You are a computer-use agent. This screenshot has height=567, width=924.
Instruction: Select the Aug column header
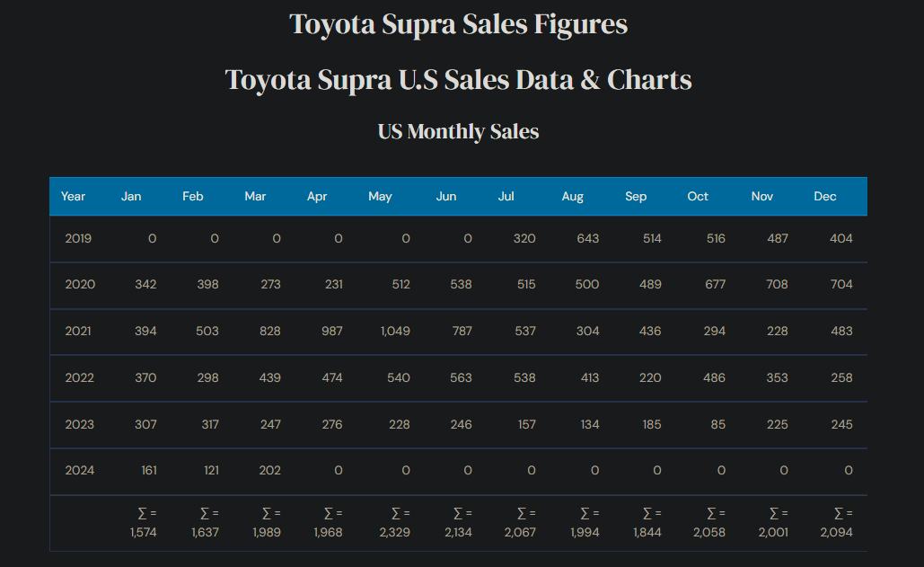(572, 197)
